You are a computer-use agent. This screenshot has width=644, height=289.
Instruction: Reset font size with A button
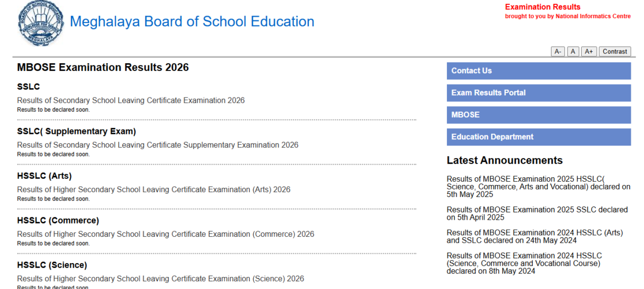click(x=573, y=52)
